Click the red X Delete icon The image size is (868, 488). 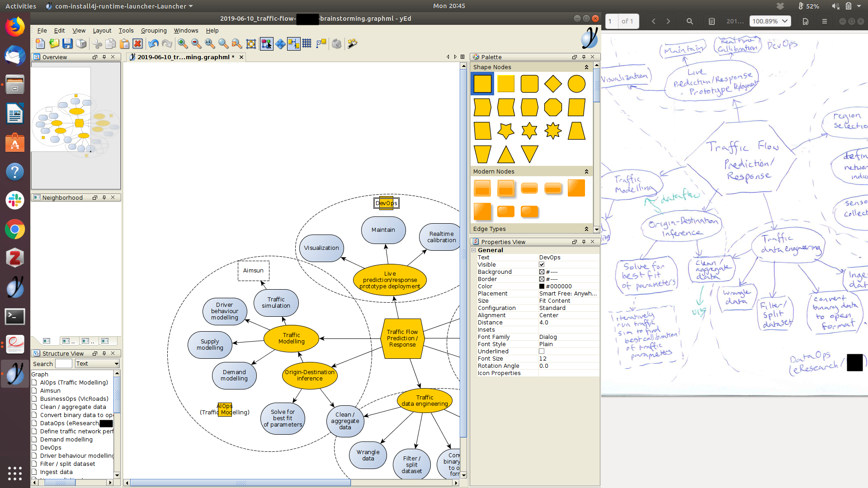[138, 43]
